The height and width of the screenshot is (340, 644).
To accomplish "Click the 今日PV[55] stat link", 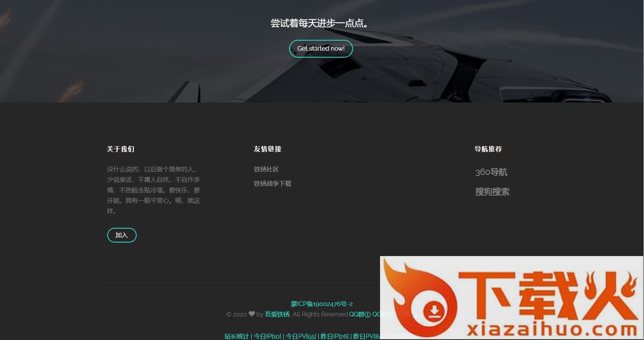I will (301, 337).
